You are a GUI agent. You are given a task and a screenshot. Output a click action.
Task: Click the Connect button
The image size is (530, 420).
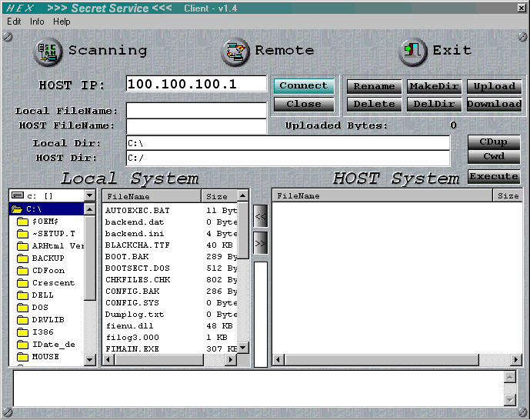[303, 86]
